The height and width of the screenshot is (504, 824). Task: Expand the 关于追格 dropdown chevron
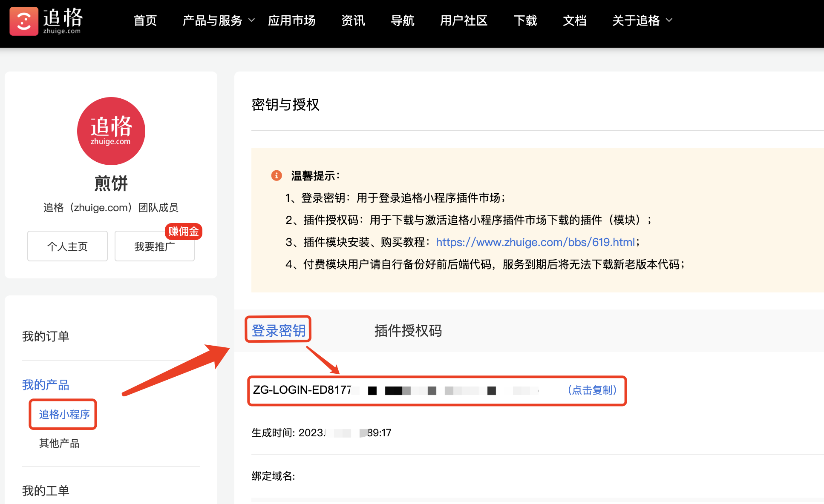669,20
